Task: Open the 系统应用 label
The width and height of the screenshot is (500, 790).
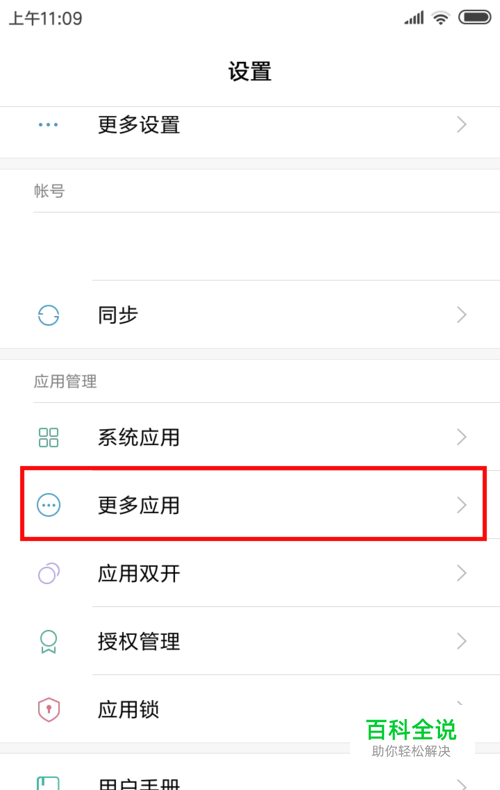Action: pos(139,437)
